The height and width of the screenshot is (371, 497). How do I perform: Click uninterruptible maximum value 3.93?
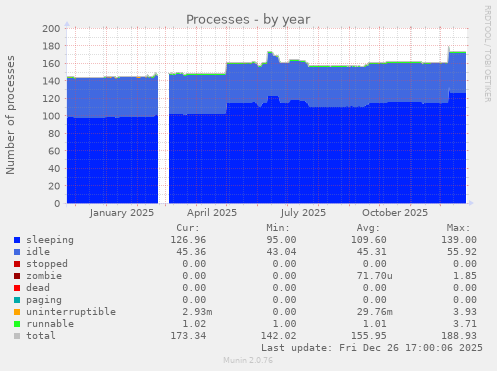coord(465,312)
